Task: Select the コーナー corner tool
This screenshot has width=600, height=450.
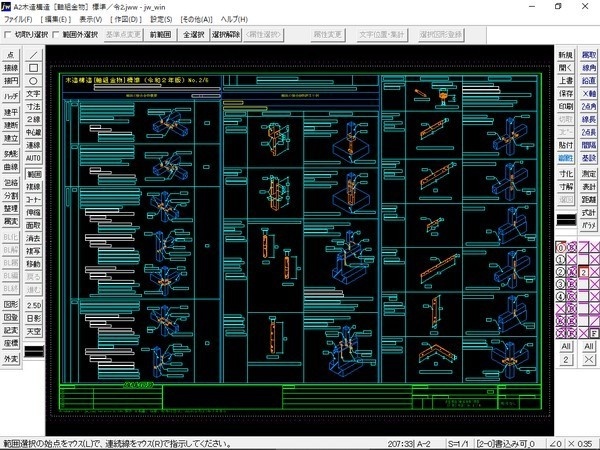Action: pyautogui.click(x=33, y=200)
